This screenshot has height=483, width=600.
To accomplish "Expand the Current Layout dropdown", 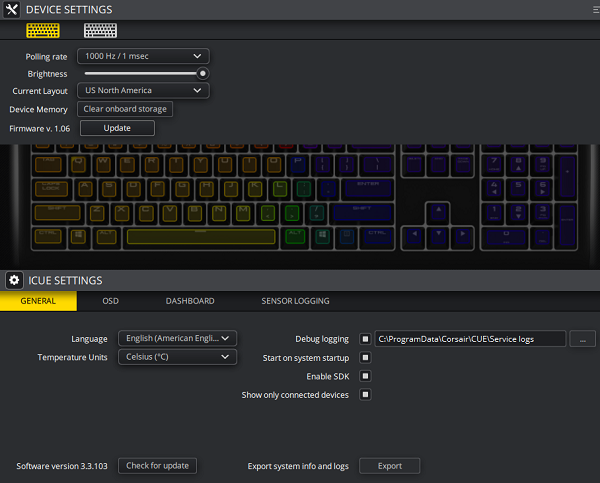I will coord(144,91).
